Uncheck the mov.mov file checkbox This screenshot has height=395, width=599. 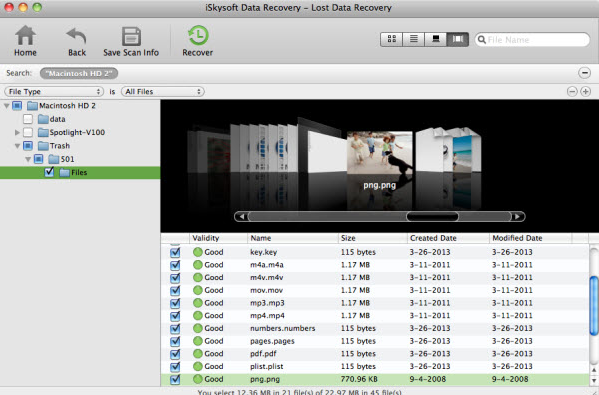point(175,290)
